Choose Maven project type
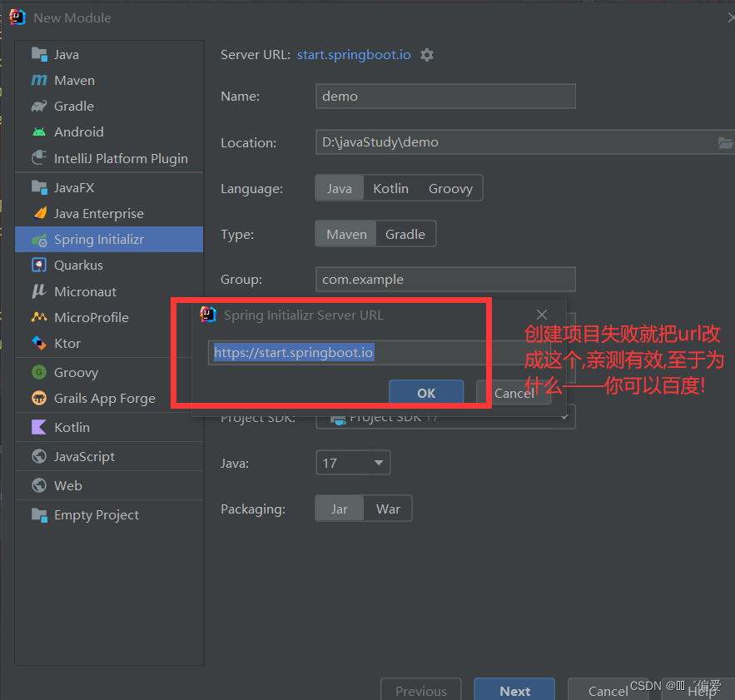This screenshot has height=700, width=735. point(346,234)
